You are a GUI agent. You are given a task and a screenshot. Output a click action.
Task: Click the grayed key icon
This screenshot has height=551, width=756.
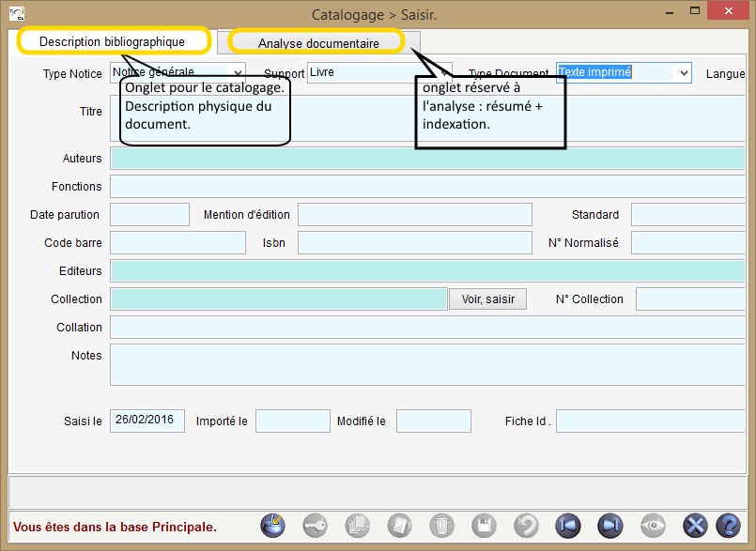316,526
